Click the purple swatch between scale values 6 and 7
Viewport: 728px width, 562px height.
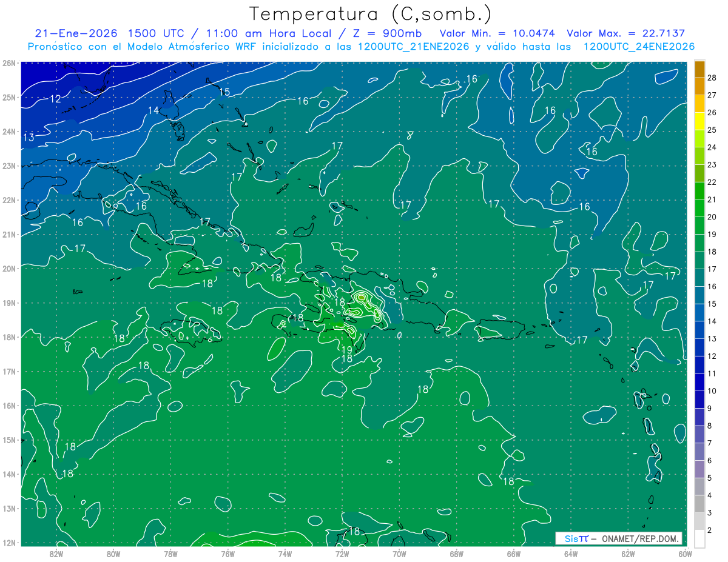(699, 452)
